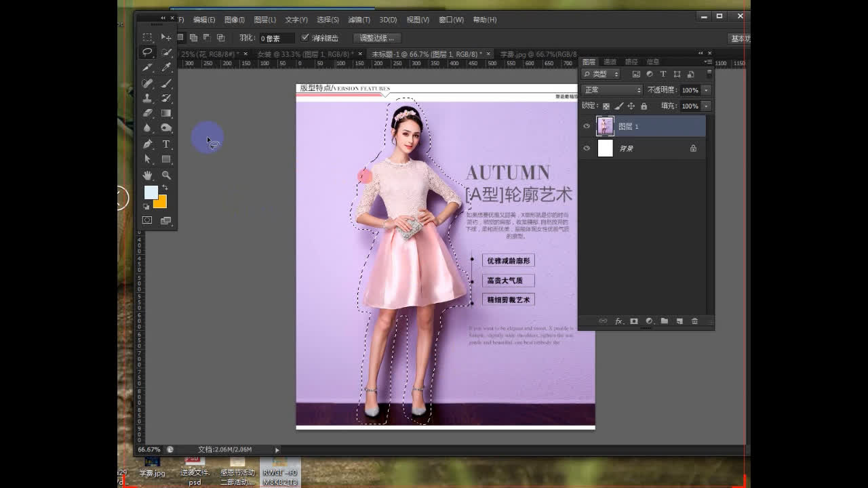Select the Horizontal Type tool
This screenshot has height=488, width=868.
click(x=166, y=144)
